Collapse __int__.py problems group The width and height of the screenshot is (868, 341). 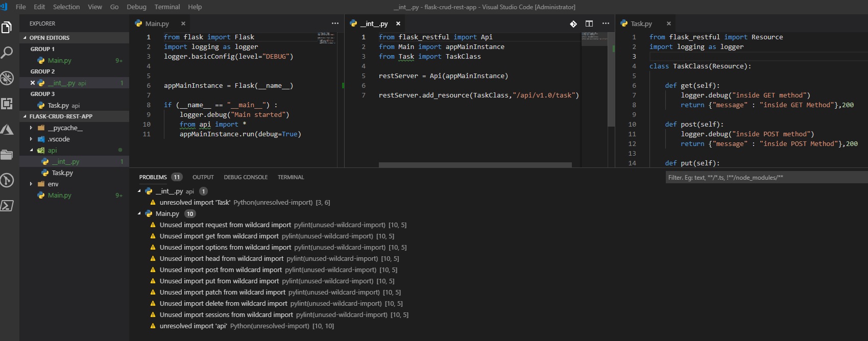(x=139, y=191)
